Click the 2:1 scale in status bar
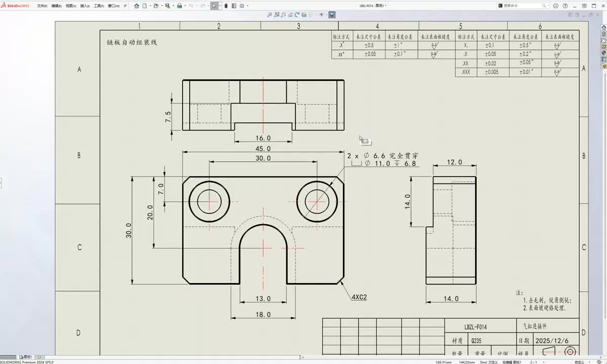607x364 pixels. tap(533, 362)
